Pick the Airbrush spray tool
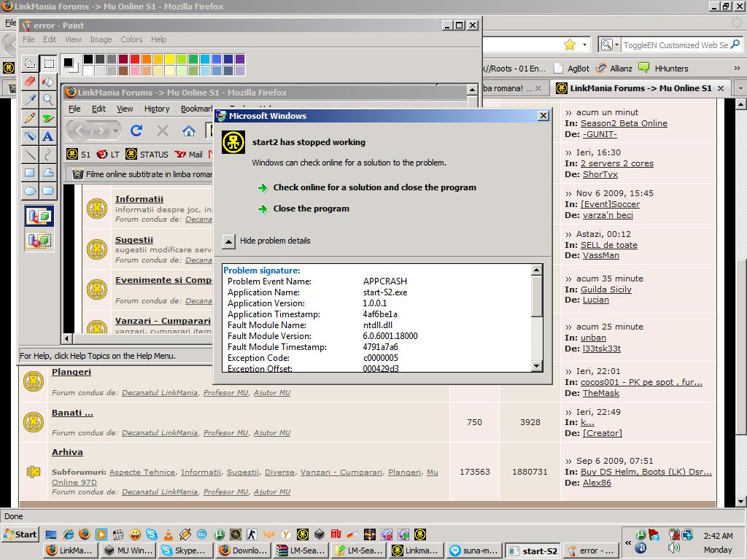The image size is (747, 560). [29, 136]
